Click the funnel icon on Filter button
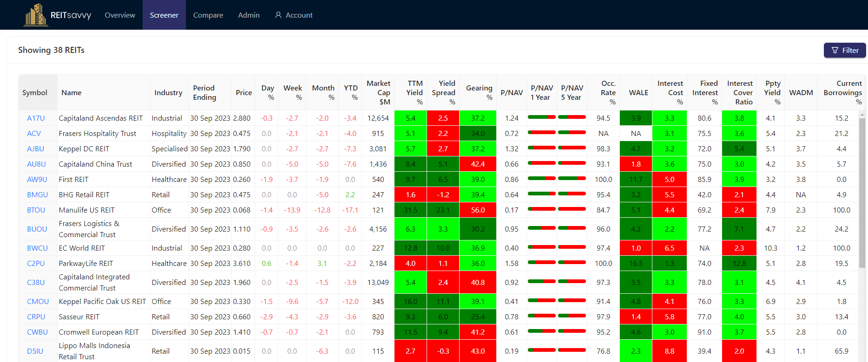Viewport: 868px width, 362px height. point(835,50)
